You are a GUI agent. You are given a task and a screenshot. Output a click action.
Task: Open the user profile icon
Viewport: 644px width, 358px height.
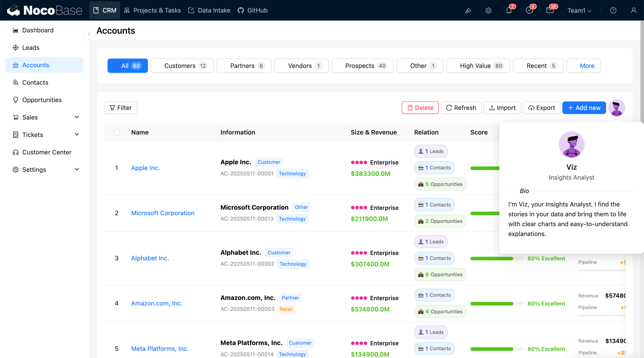(x=633, y=11)
